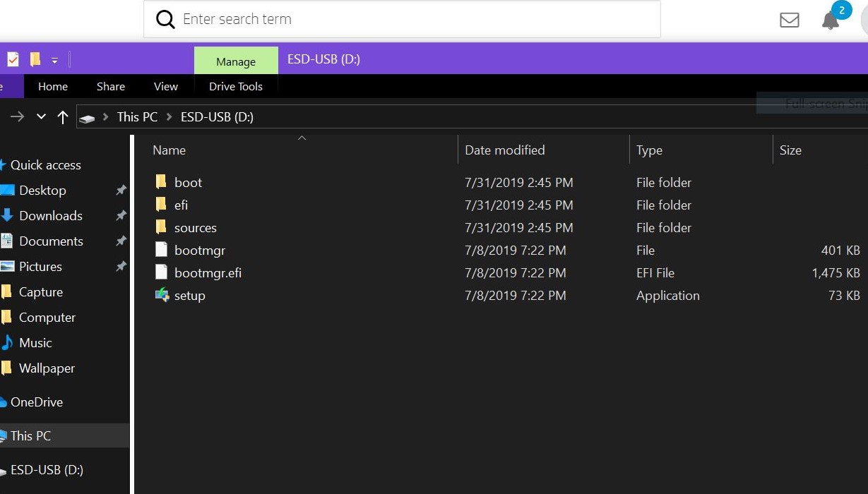Launch the setup application
This screenshot has height=494, width=868.
coord(189,295)
